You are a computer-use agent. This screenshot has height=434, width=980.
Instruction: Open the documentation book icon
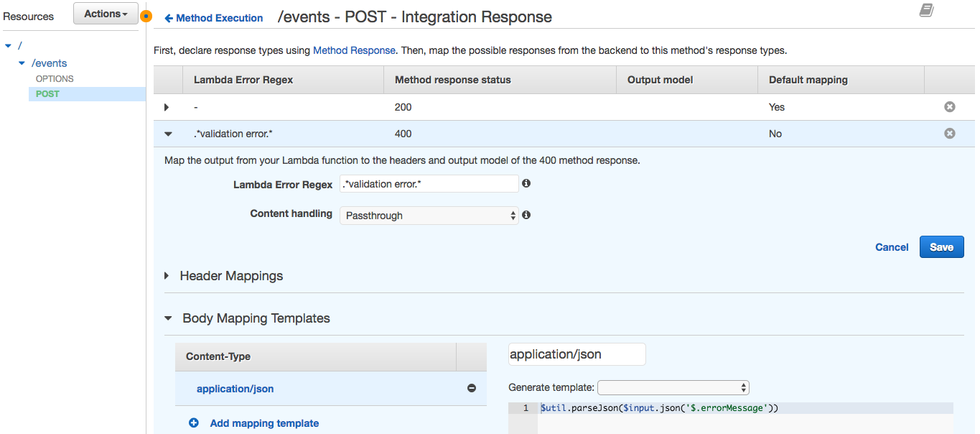click(926, 10)
